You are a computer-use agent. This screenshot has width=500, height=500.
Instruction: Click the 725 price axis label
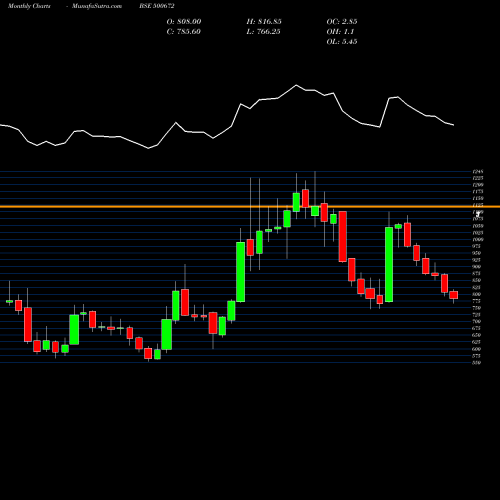pos(477,315)
